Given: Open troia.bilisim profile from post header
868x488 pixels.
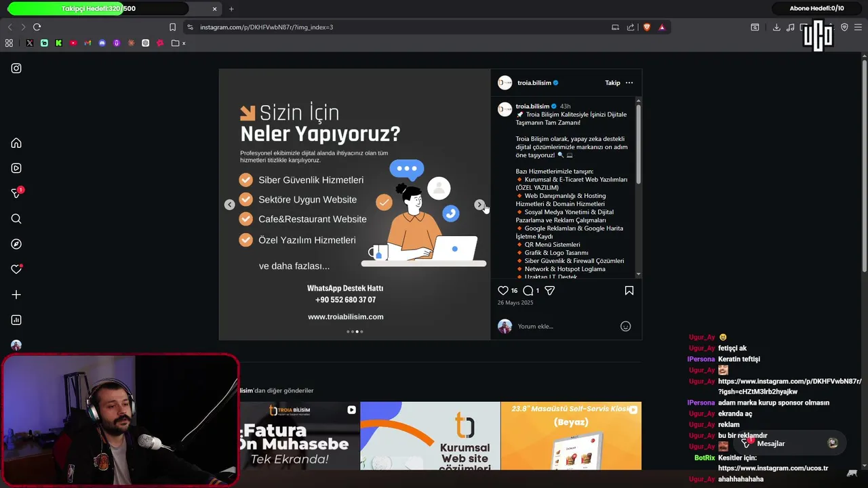Looking at the screenshot, I should click(534, 83).
